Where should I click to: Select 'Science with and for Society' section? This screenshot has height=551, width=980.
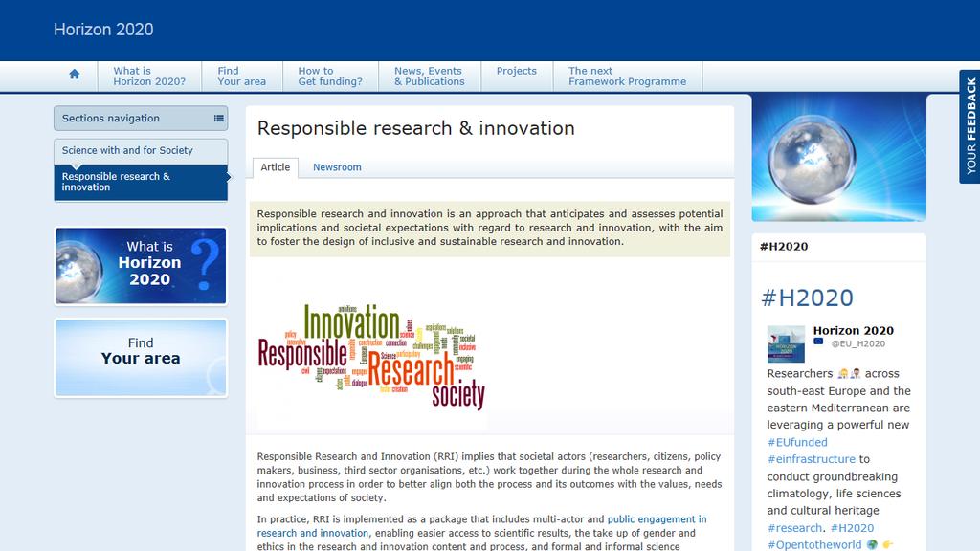point(141,151)
